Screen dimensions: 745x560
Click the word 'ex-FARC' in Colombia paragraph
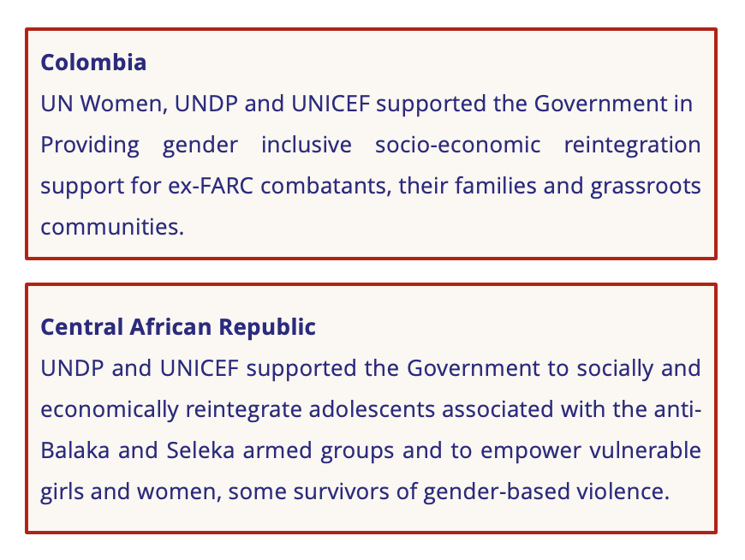tap(211, 186)
